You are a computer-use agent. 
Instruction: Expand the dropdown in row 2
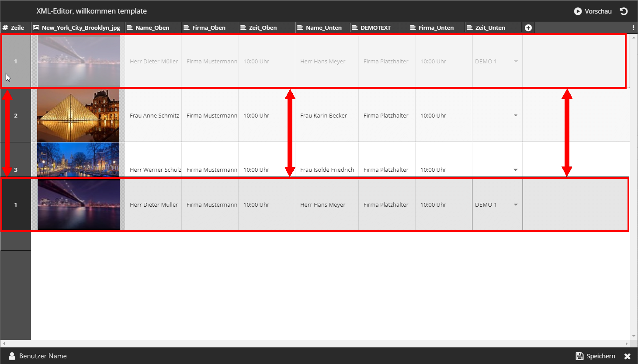515,115
